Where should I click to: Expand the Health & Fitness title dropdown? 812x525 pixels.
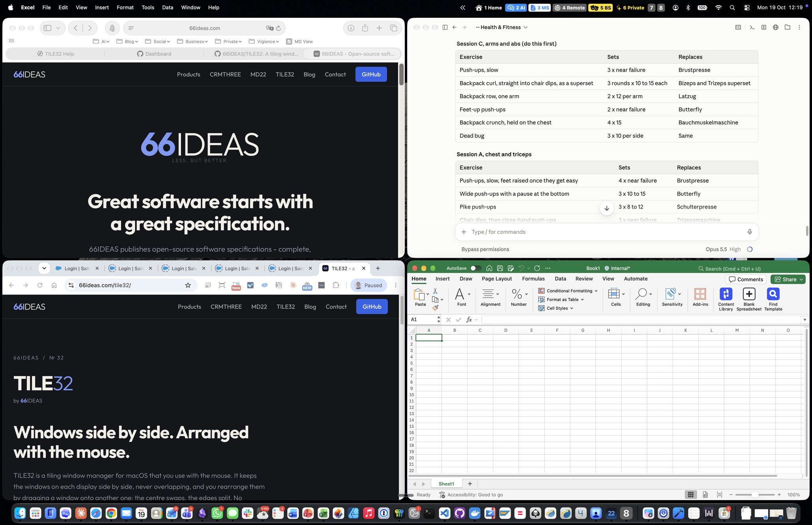pos(525,27)
